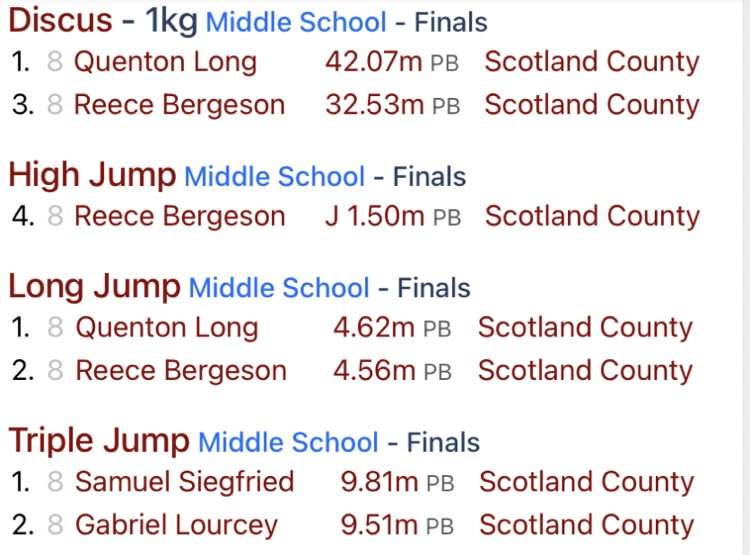Open the Triple Jump event heading

pos(99,441)
